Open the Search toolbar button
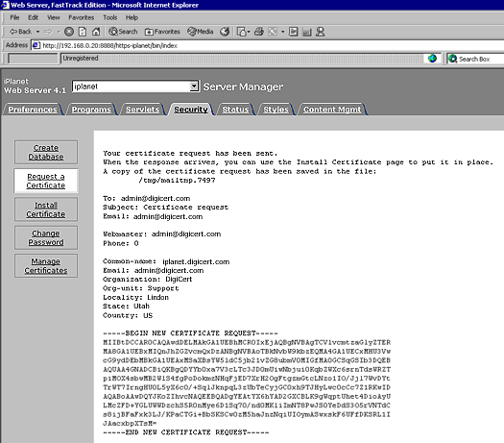The image size is (504, 443). 123,32
